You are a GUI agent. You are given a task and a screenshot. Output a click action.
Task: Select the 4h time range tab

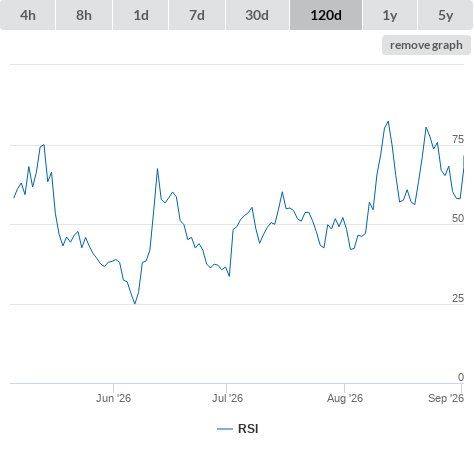(x=28, y=15)
